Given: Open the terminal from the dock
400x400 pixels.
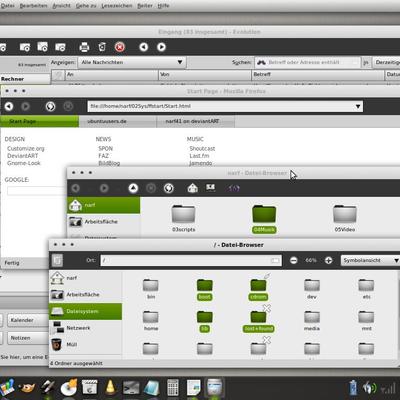Looking at the screenshot, I should [131, 388].
